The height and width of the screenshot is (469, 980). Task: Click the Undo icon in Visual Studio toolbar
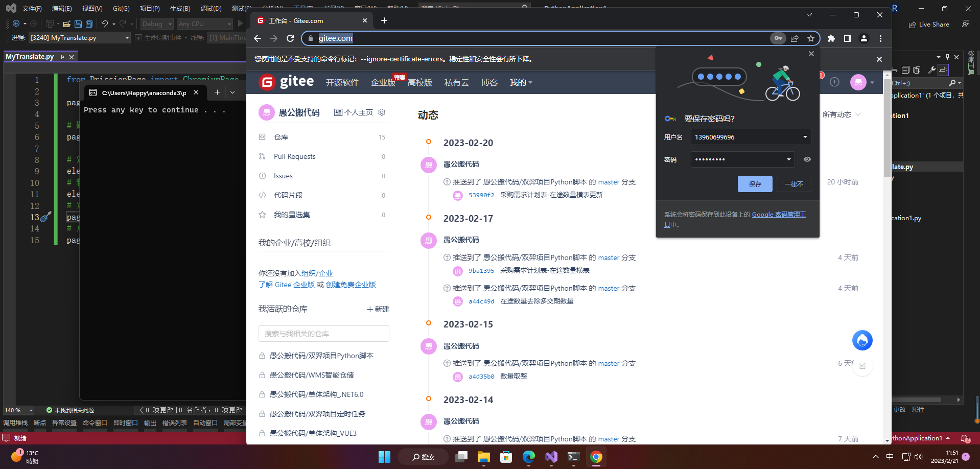point(105,24)
